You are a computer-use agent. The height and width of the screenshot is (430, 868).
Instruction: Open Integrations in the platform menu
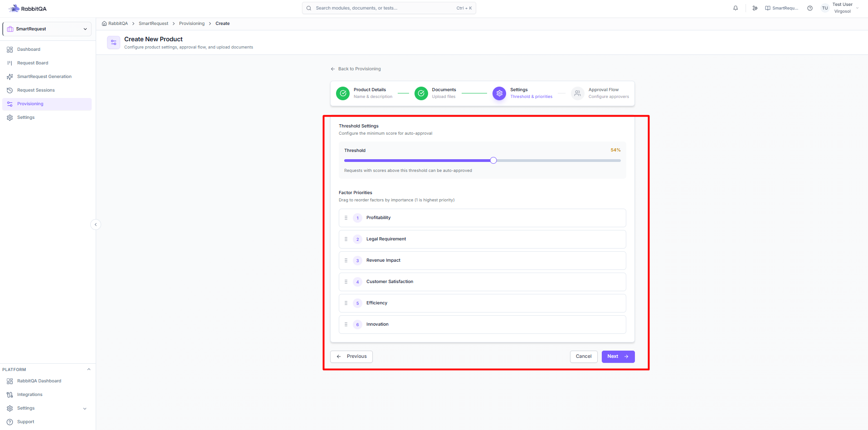tap(47, 395)
